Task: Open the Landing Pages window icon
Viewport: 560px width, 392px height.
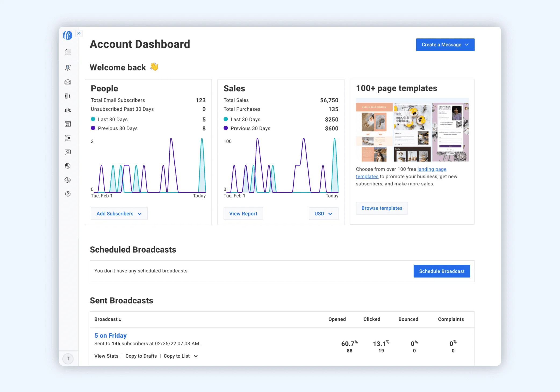Action: [68, 124]
